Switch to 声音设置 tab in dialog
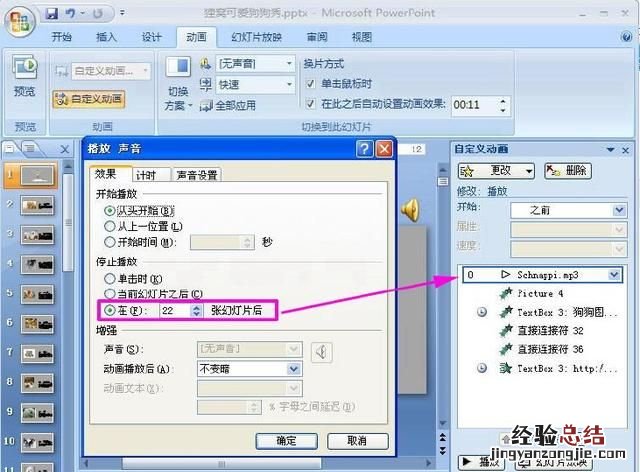Screen dimensions: 640x472 197,175
